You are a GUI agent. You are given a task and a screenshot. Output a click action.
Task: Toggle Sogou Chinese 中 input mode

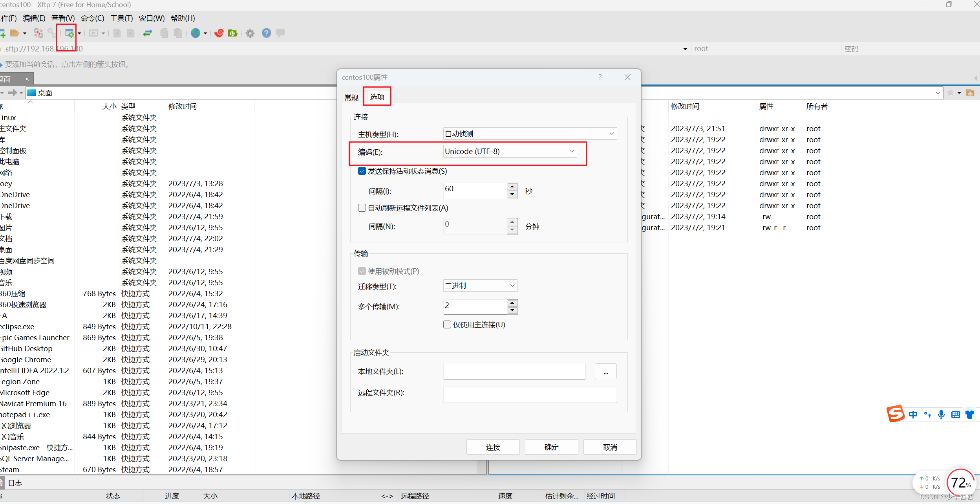913,414
